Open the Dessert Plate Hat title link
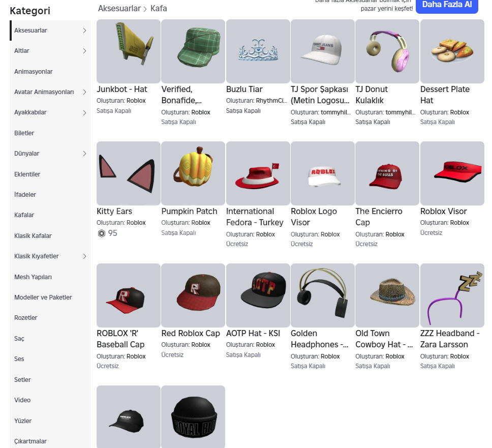The image size is (492, 448). coord(445,95)
